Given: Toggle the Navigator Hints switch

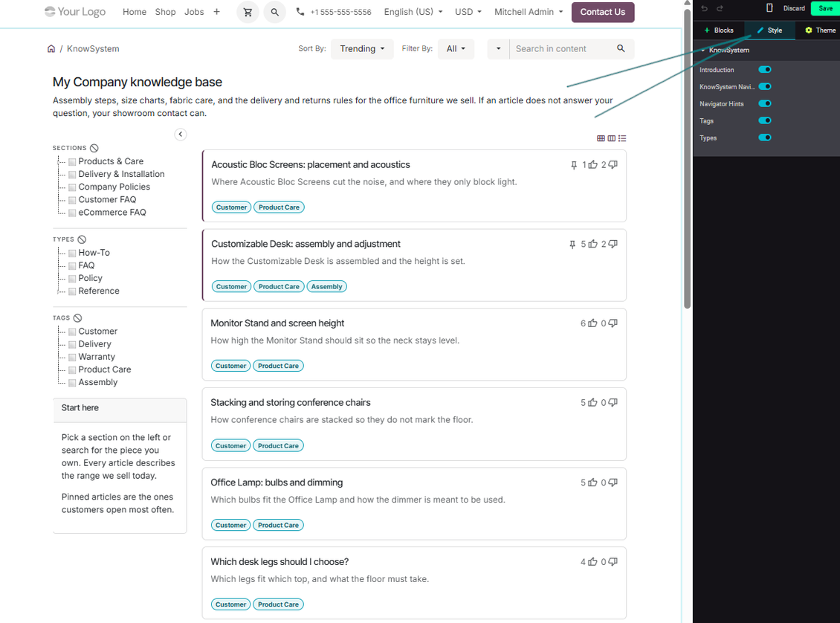Looking at the screenshot, I should pos(765,104).
